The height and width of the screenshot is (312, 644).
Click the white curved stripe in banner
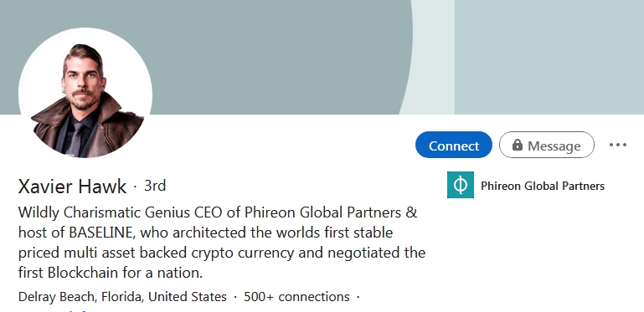(x=430, y=58)
